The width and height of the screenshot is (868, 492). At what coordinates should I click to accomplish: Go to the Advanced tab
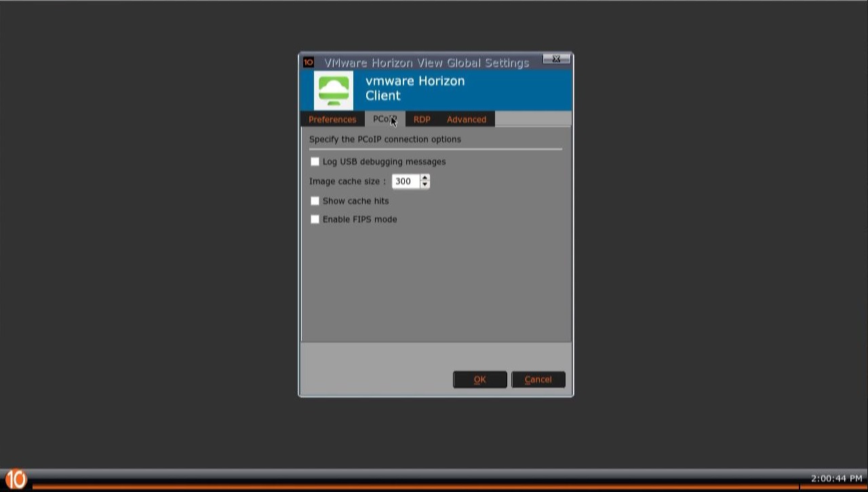[x=467, y=119]
